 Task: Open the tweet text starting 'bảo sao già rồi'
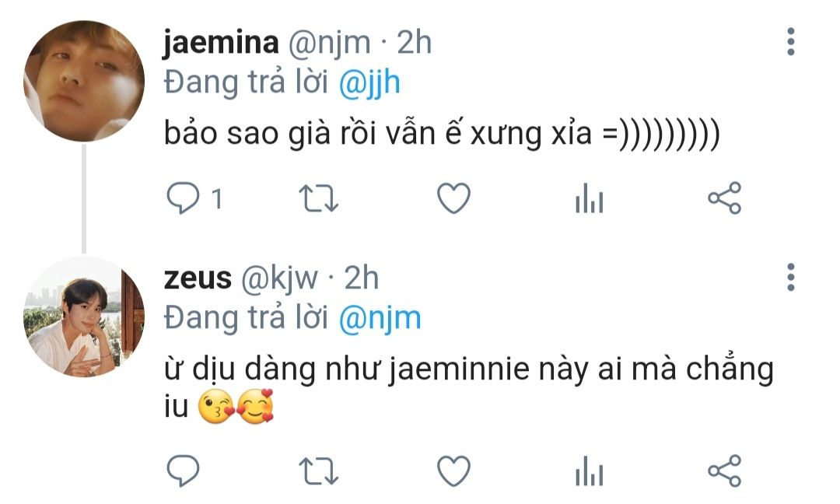(x=442, y=134)
